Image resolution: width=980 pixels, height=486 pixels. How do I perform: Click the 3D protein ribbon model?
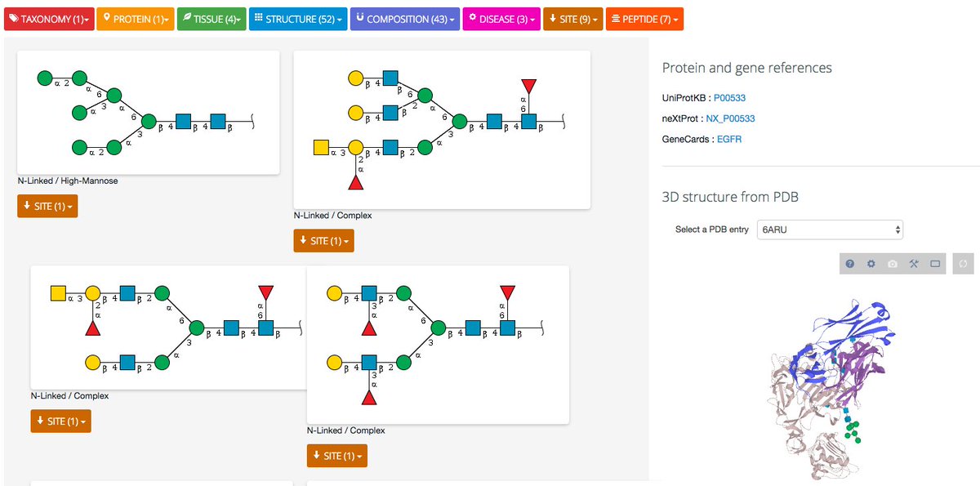831,388
